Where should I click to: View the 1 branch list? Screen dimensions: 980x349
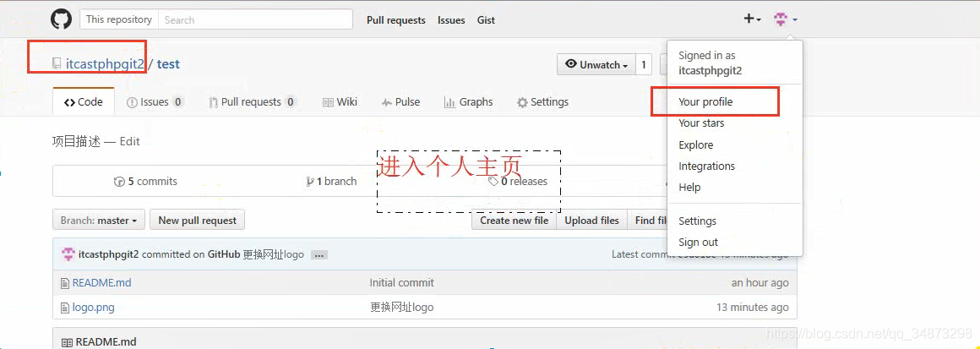(331, 182)
